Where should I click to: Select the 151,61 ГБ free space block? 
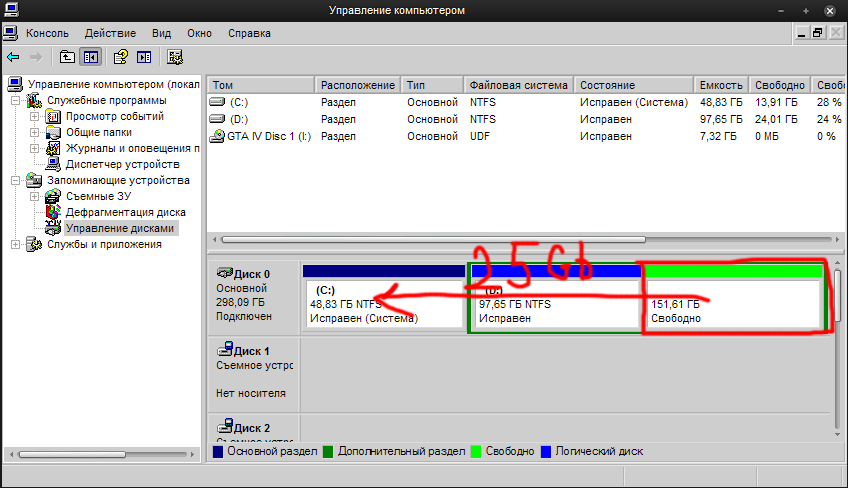pyautogui.click(x=732, y=303)
